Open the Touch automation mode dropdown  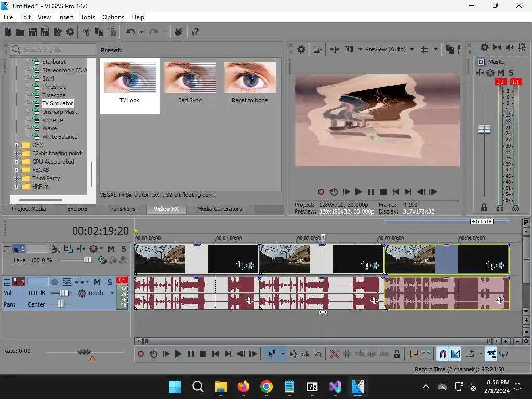(112, 293)
